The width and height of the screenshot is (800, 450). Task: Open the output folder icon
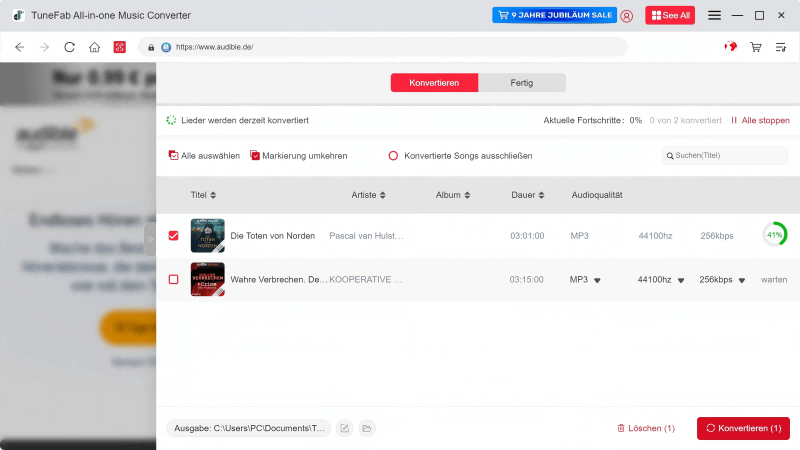367,428
